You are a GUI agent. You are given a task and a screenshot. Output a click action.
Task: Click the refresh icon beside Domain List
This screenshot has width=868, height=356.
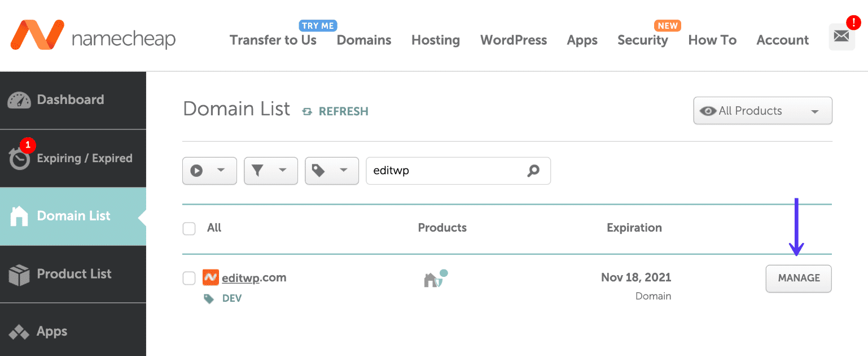[x=306, y=111]
